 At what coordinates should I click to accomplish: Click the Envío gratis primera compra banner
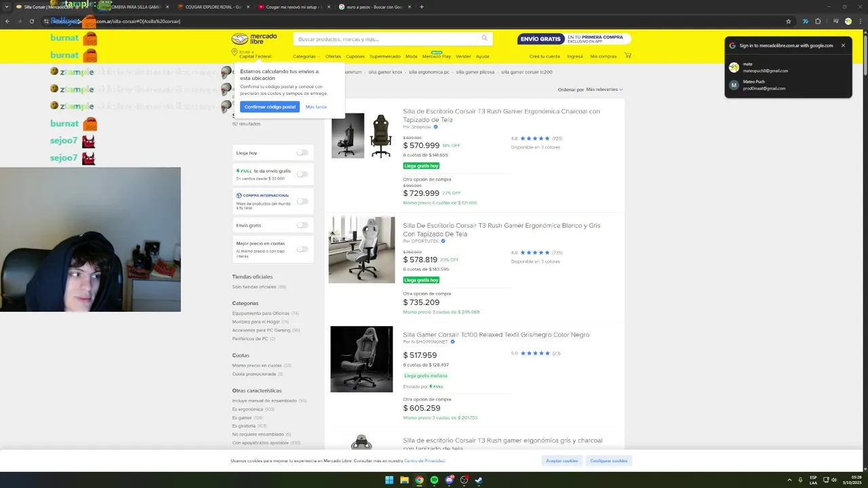pos(574,39)
